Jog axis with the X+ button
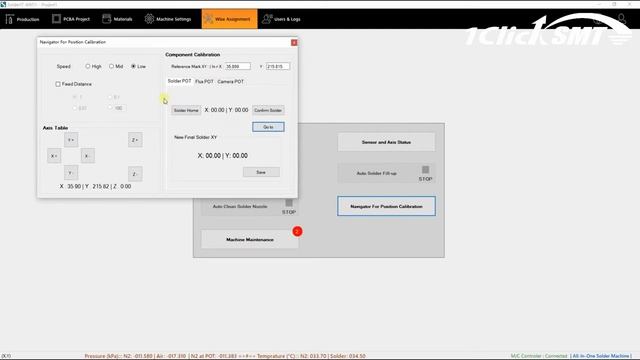640x360 pixels. pyautogui.click(x=54, y=156)
